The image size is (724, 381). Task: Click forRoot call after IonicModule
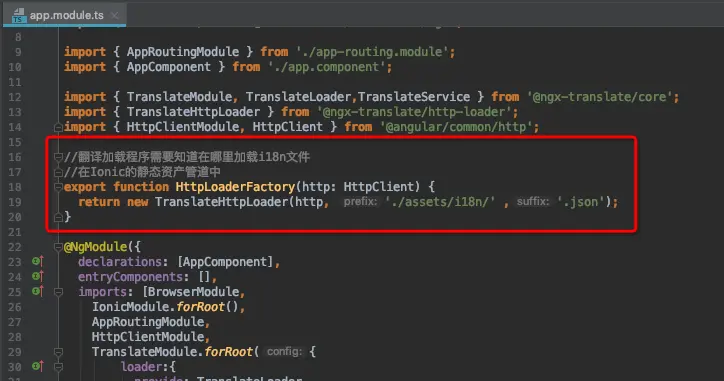pos(200,307)
